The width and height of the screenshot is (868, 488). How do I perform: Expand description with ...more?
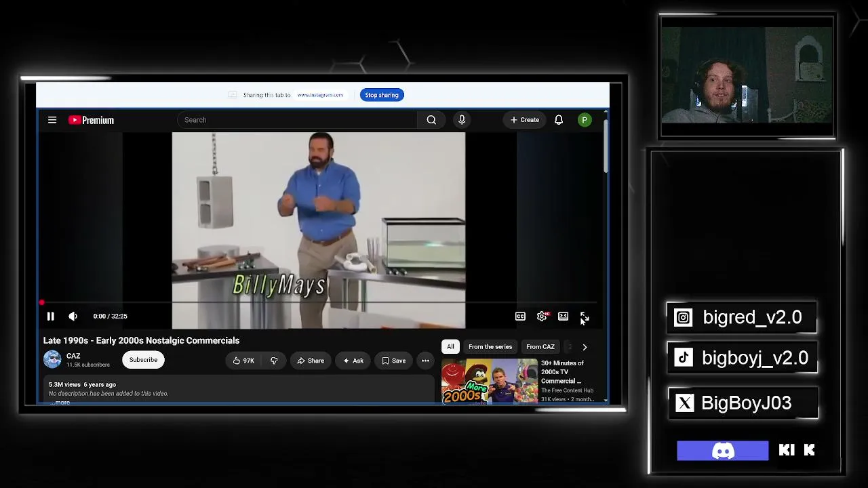pyautogui.click(x=61, y=403)
